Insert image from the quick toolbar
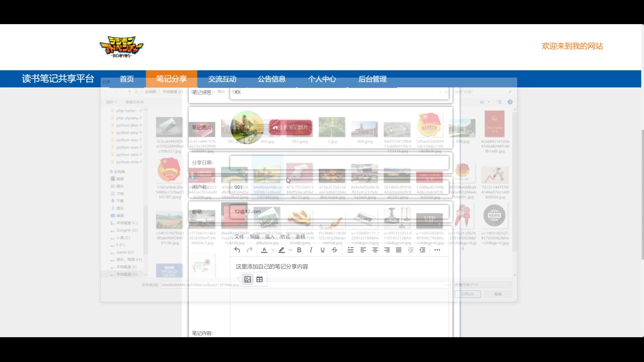644x362 pixels. click(248, 280)
